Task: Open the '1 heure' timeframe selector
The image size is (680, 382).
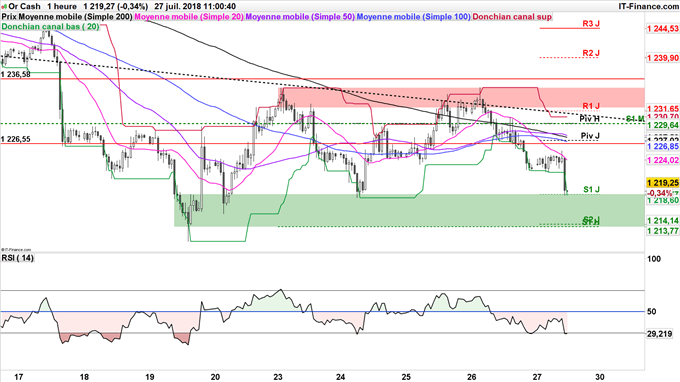Action: [x=62, y=7]
